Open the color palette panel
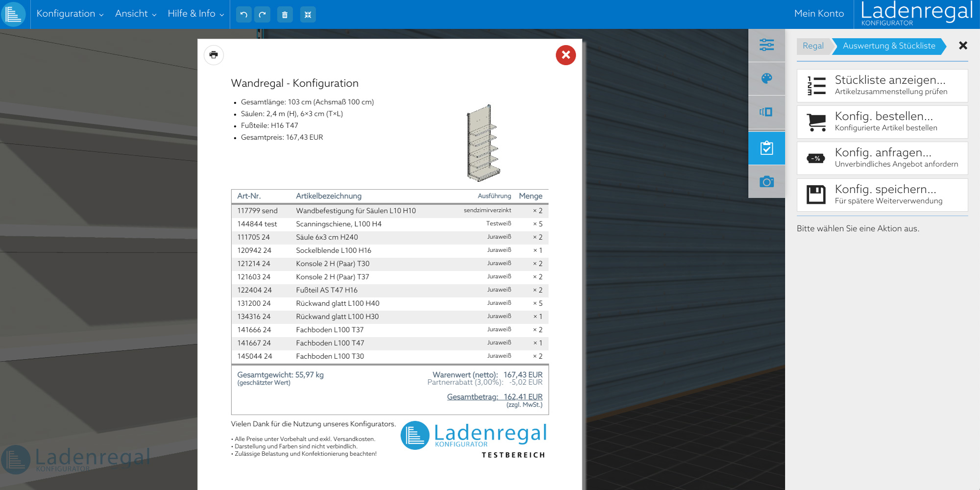Screen dimensions: 980x490 [x=766, y=78]
